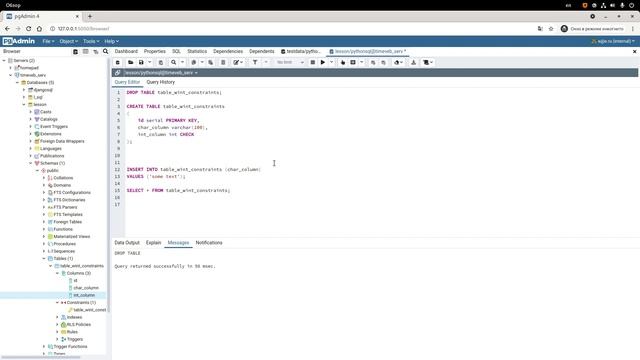640x360 pixels.
Task: Switch to the SQL tab
Action: click(x=176, y=51)
